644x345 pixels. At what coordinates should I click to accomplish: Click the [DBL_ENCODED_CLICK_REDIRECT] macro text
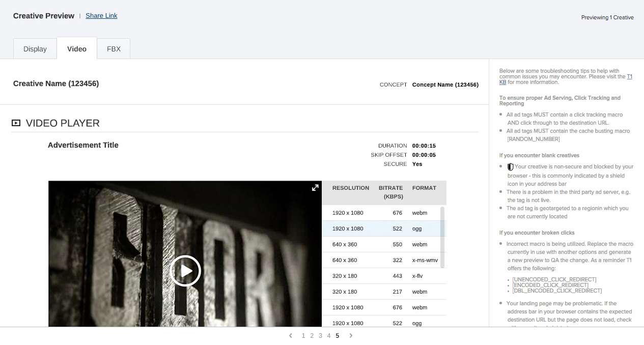click(x=557, y=291)
